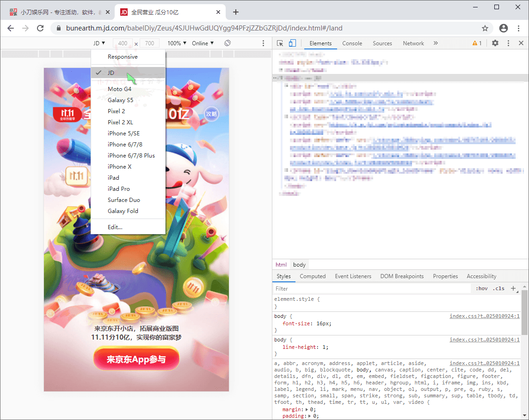529x420 pixels.
Task: Select iPhone X from device list
Action: pyautogui.click(x=119, y=166)
